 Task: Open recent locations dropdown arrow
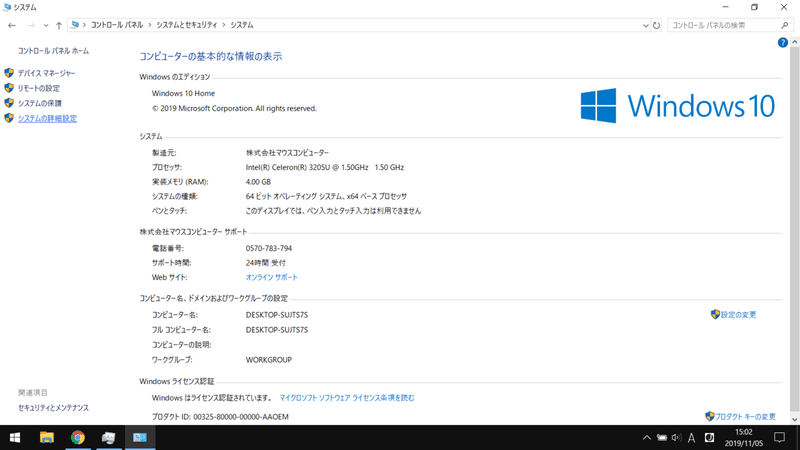tap(46, 25)
